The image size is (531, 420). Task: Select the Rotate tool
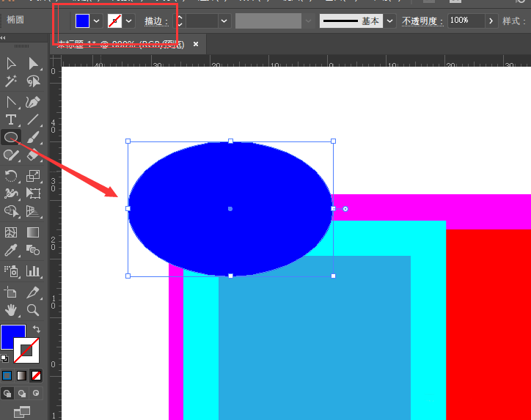pyautogui.click(x=11, y=176)
